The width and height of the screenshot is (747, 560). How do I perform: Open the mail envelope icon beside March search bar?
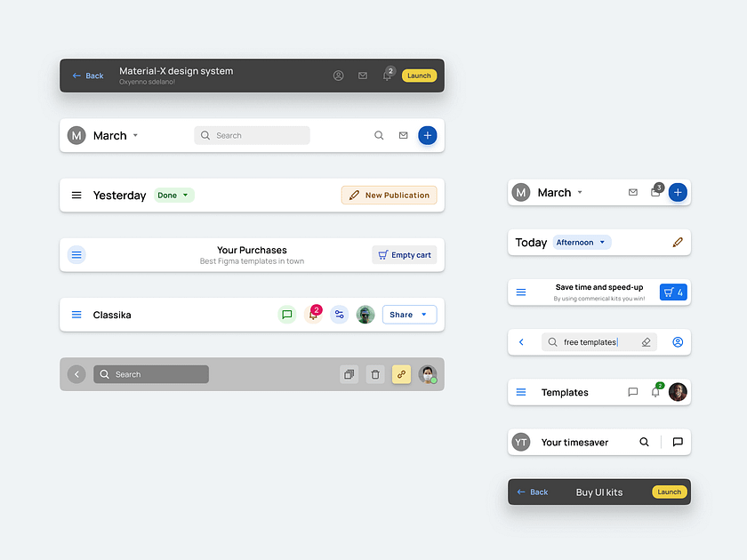tap(403, 135)
